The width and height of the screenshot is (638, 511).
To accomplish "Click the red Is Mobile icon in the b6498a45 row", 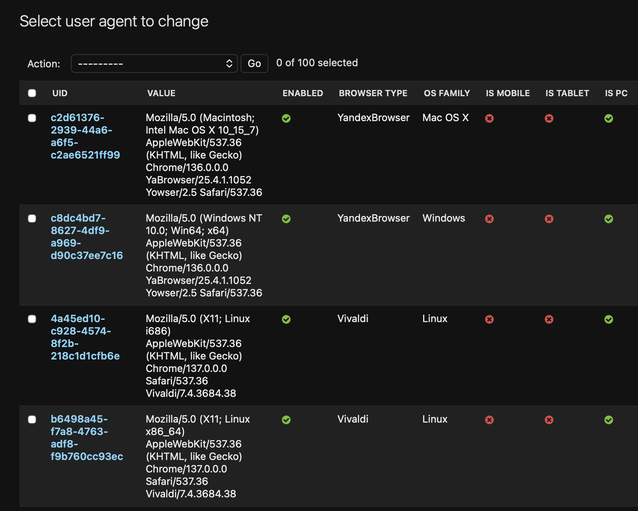I will (489, 420).
